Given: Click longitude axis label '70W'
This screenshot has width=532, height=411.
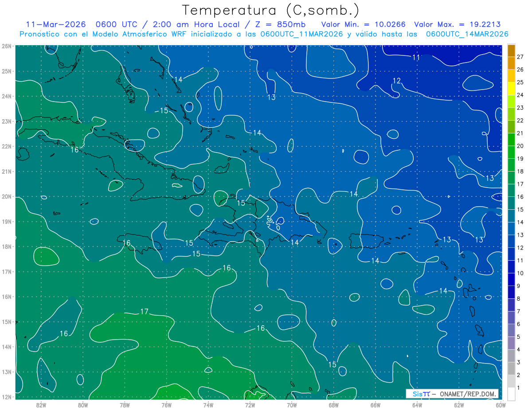Looking at the screenshot, I should [x=292, y=404].
